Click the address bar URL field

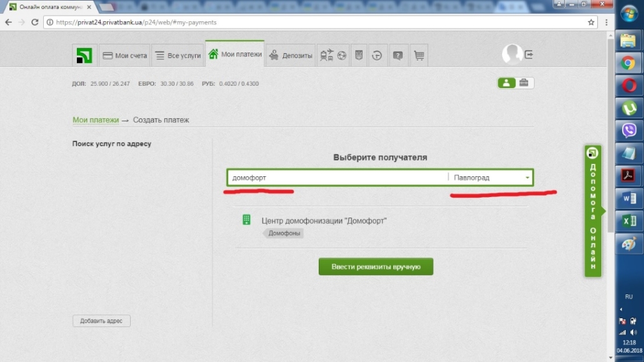[320, 22]
